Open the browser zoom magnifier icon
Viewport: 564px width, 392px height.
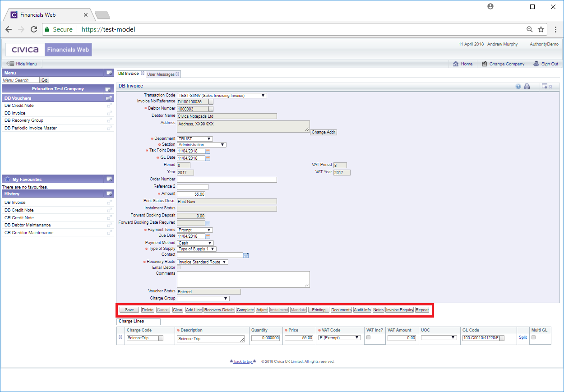(x=530, y=29)
